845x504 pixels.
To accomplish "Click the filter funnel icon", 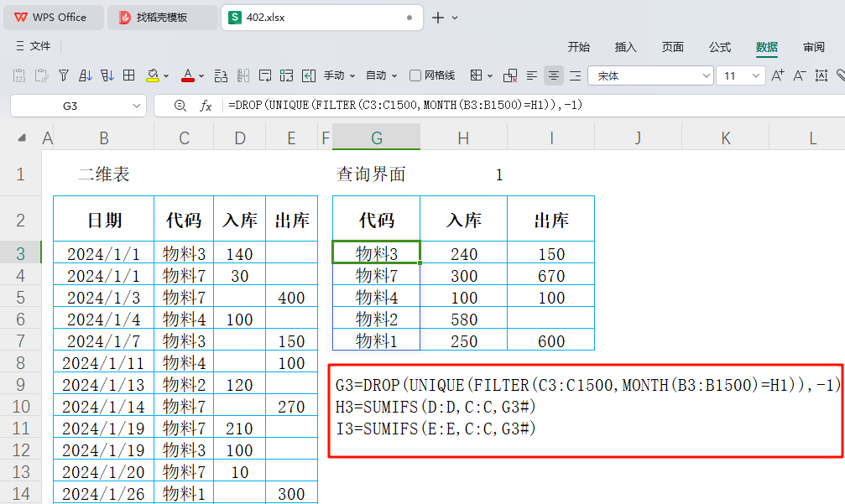I will [64, 75].
